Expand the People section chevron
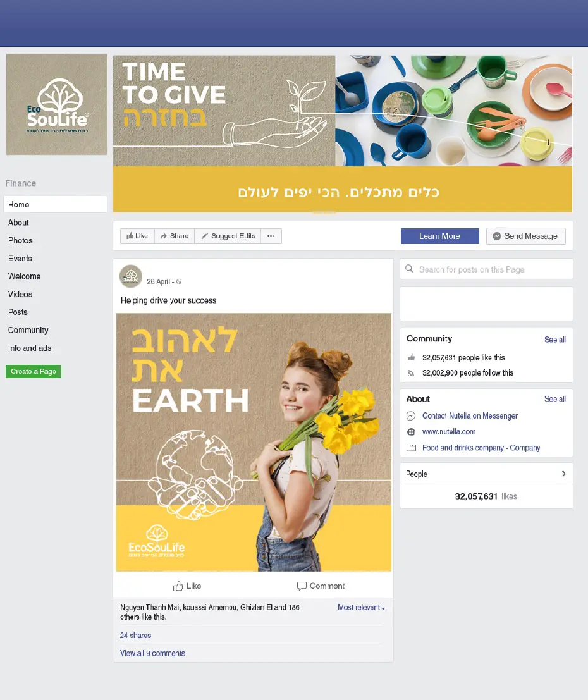 coord(563,474)
